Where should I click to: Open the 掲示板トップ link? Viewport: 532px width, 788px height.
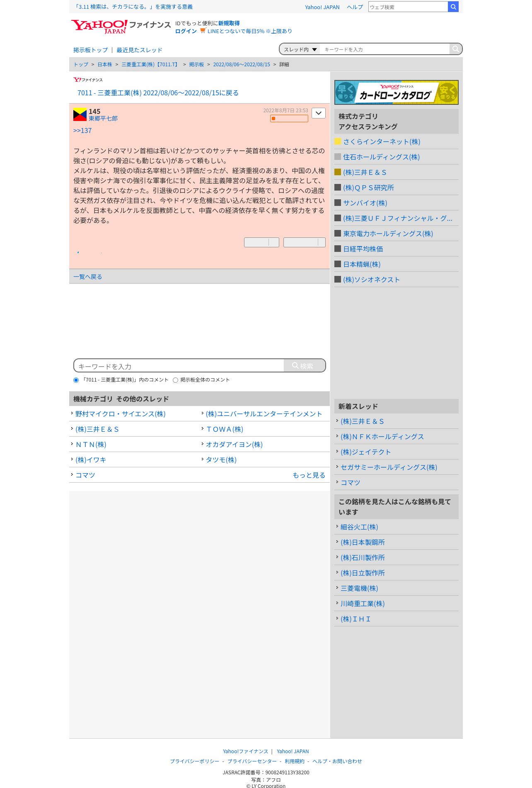coord(90,50)
